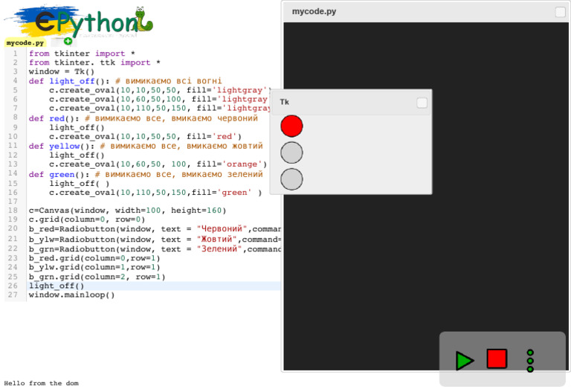Click the square button in mycode.py output panel

[560, 12]
